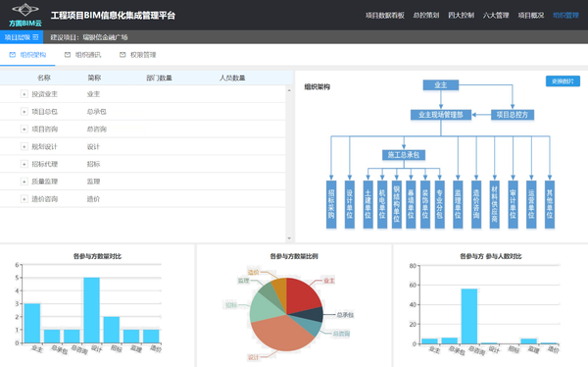
Task: Click the 其他单位 org chart box
Action: point(550,204)
